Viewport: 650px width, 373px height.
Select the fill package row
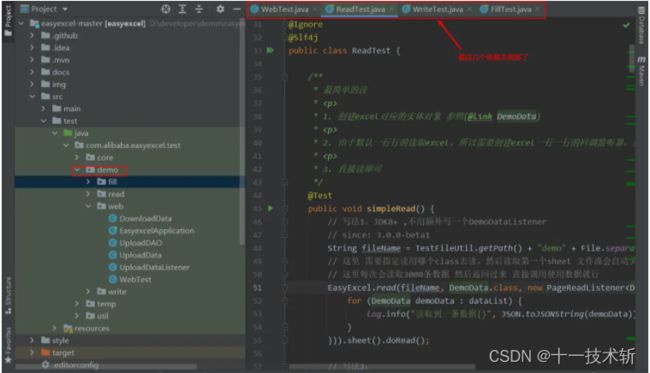tap(130, 182)
